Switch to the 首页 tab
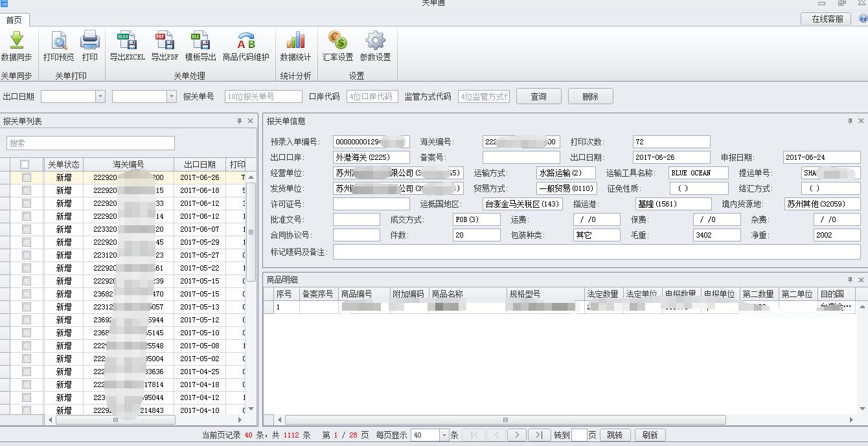The height and width of the screenshot is (446, 868). click(x=14, y=20)
